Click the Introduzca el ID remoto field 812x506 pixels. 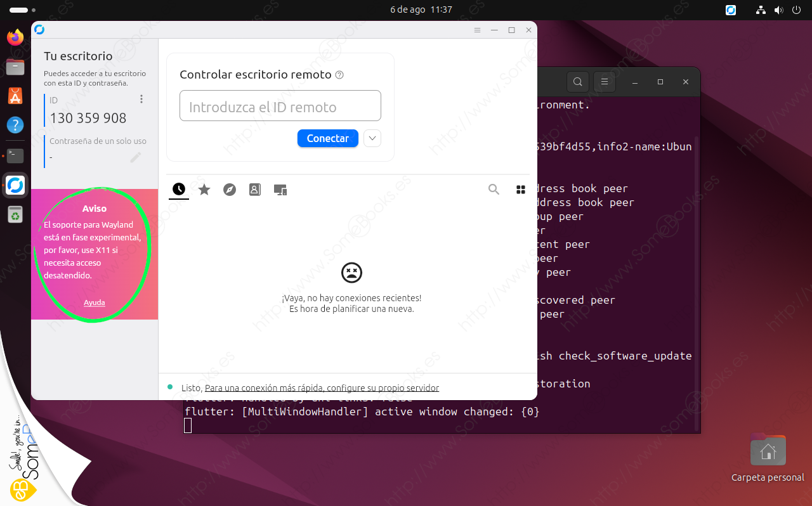[280, 106]
